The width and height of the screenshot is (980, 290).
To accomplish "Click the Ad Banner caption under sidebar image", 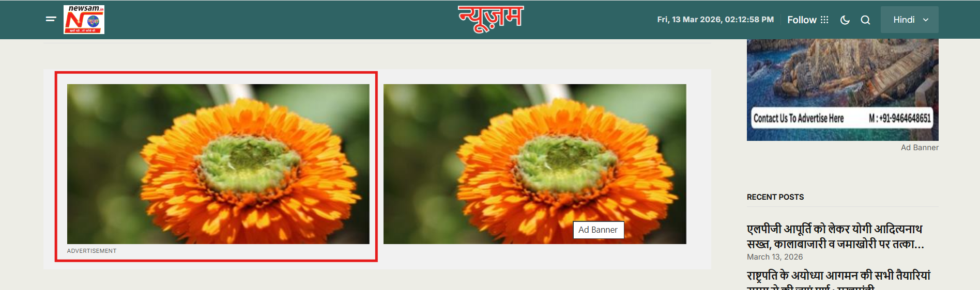I will [x=920, y=148].
